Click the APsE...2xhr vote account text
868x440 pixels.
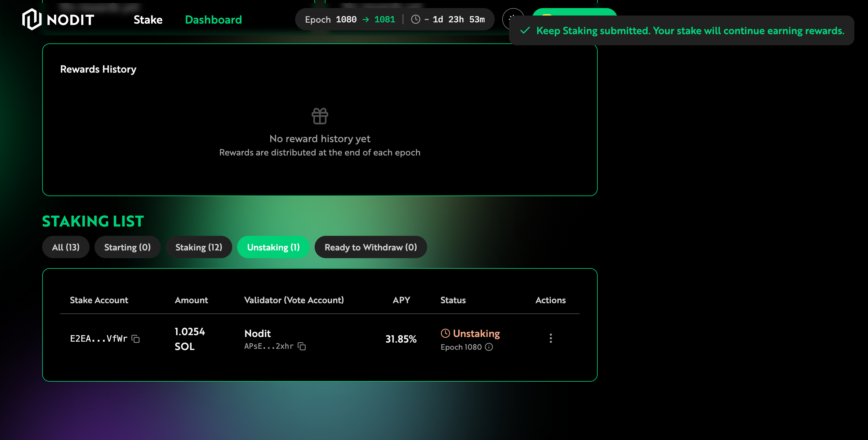click(x=269, y=346)
